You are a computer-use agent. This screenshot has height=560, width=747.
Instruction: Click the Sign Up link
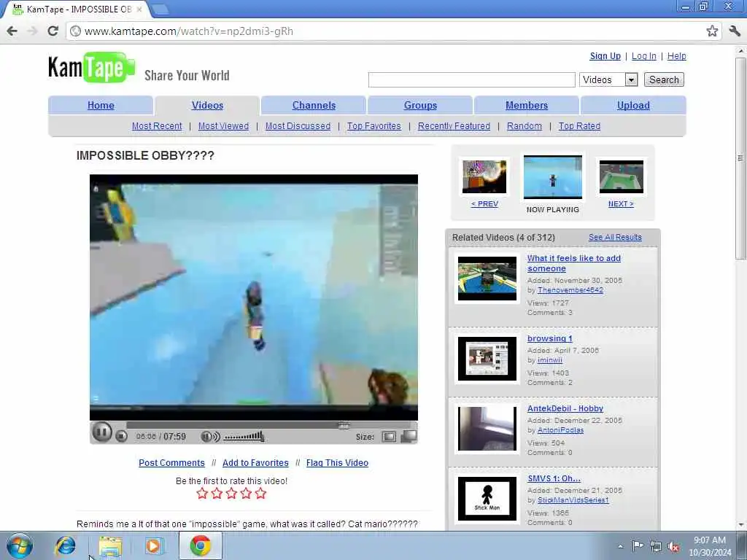pyautogui.click(x=605, y=55)
